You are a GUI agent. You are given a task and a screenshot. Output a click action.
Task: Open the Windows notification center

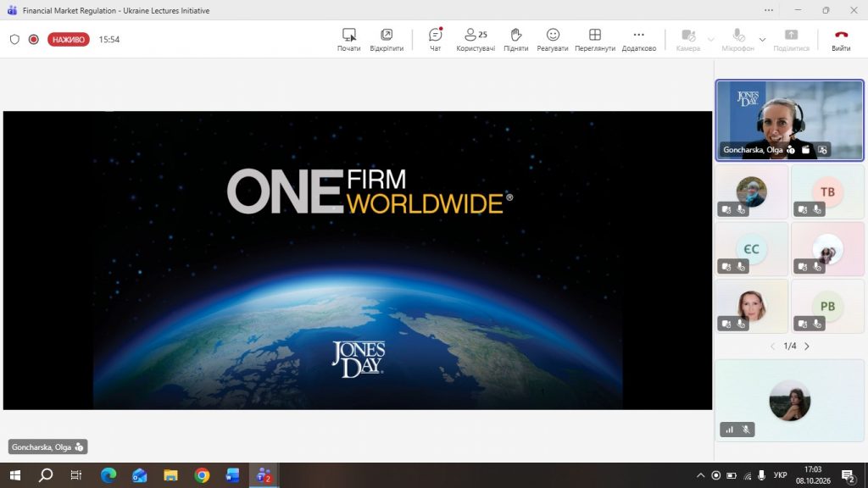tap(848, 475)
